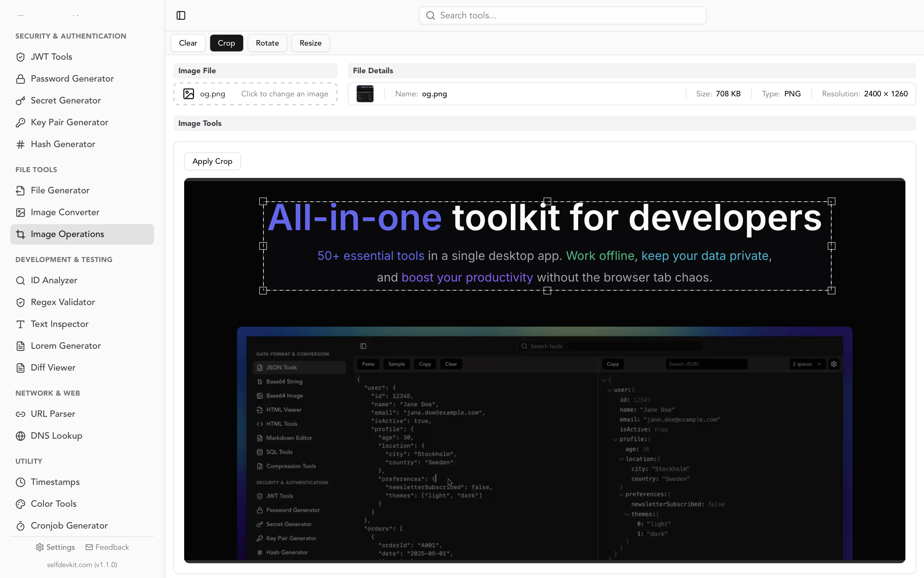The width and height of the screenshot is (924, 578).
Task: Click the DNS Lookup globe icon
Action: [x=21, y=436]
